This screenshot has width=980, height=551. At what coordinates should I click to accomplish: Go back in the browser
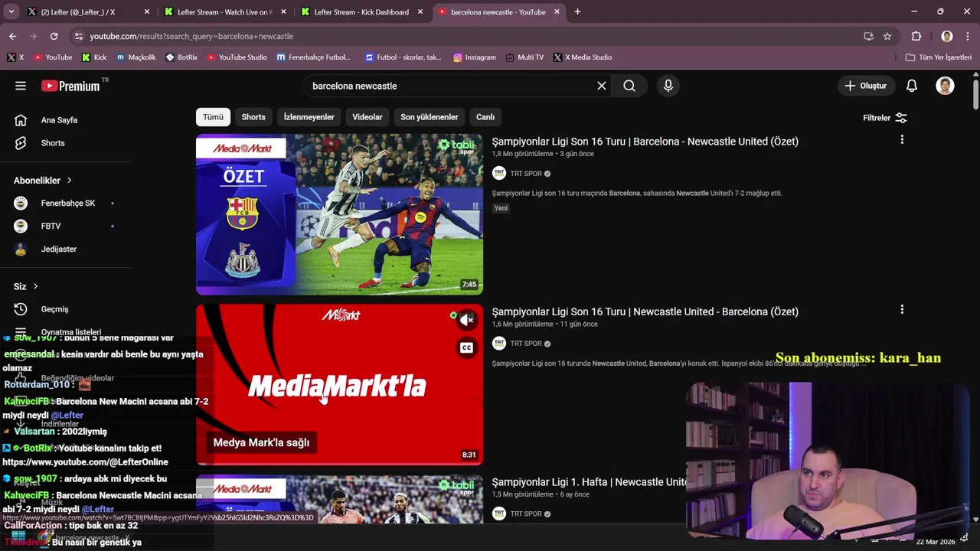[12, 36]
